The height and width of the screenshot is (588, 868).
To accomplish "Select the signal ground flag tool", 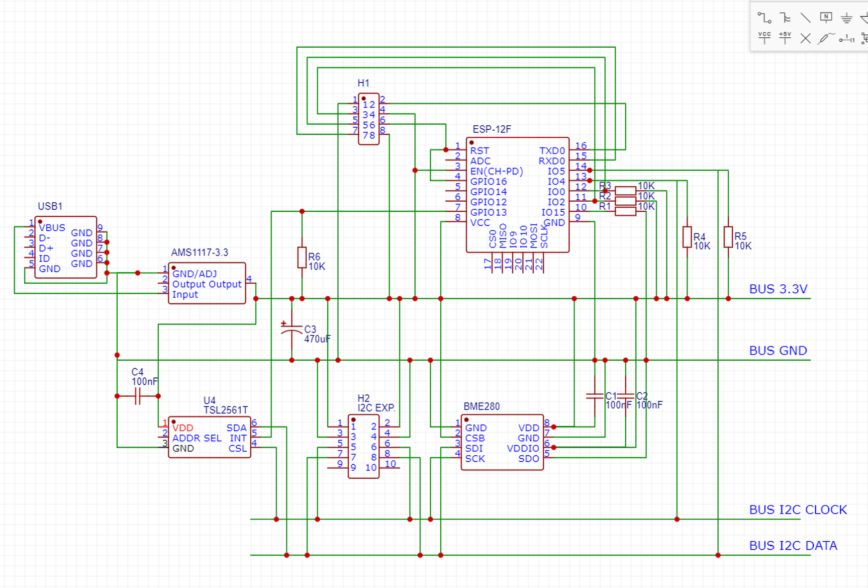I will pos(866,18).
